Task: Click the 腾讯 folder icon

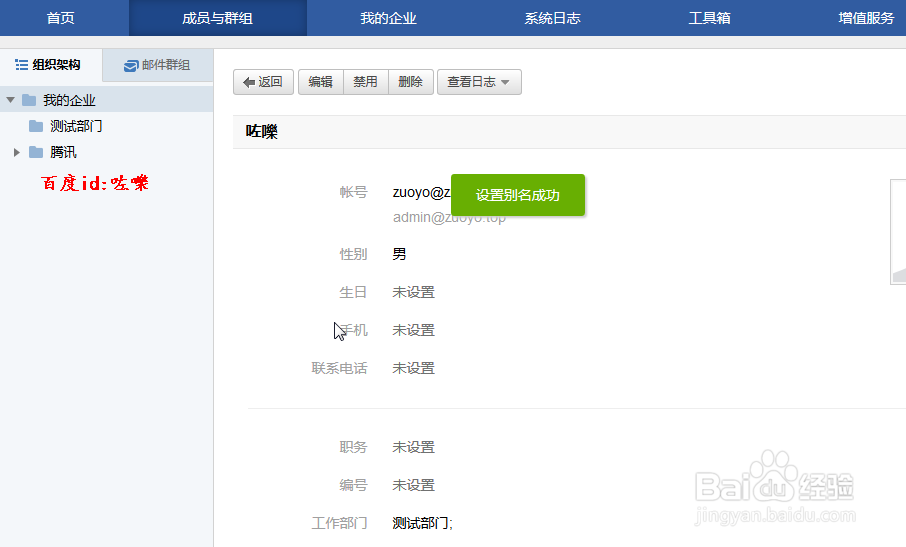Action: (36, 152)
